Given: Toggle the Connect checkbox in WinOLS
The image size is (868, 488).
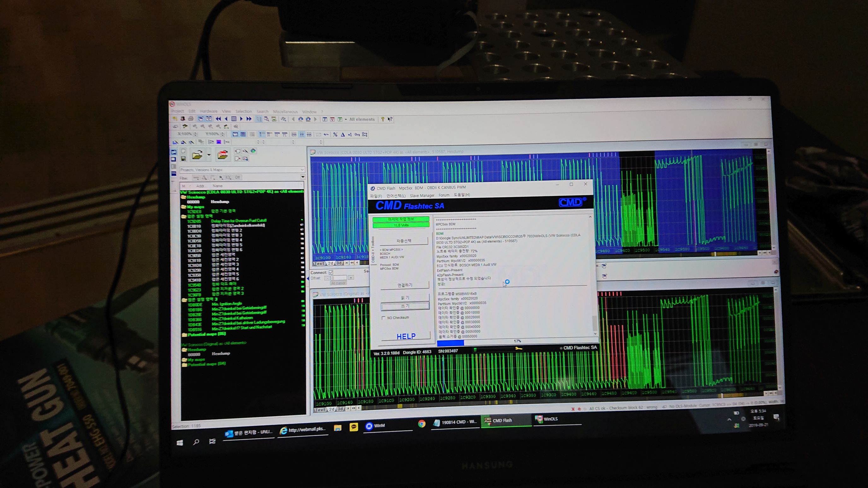Looking at the screenshot, I should (x=331, y=272).
